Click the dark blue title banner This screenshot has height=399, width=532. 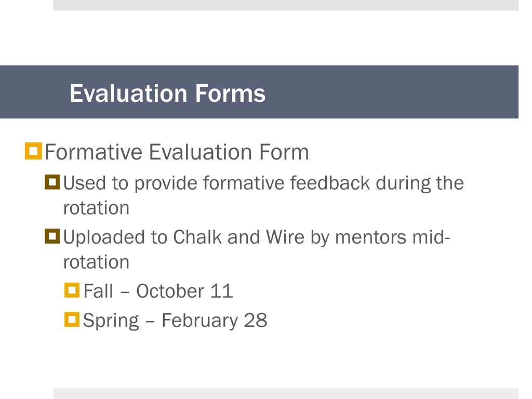click(259, 92)
